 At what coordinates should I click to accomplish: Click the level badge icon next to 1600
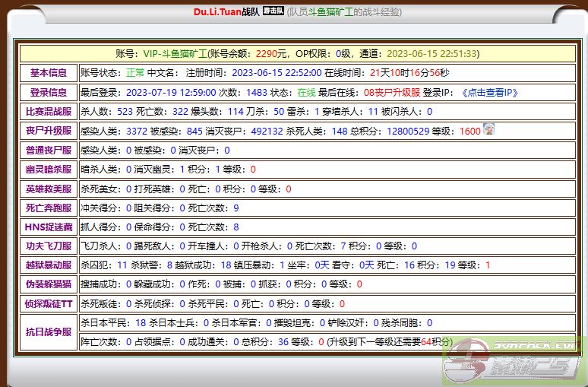pos(489,130)
